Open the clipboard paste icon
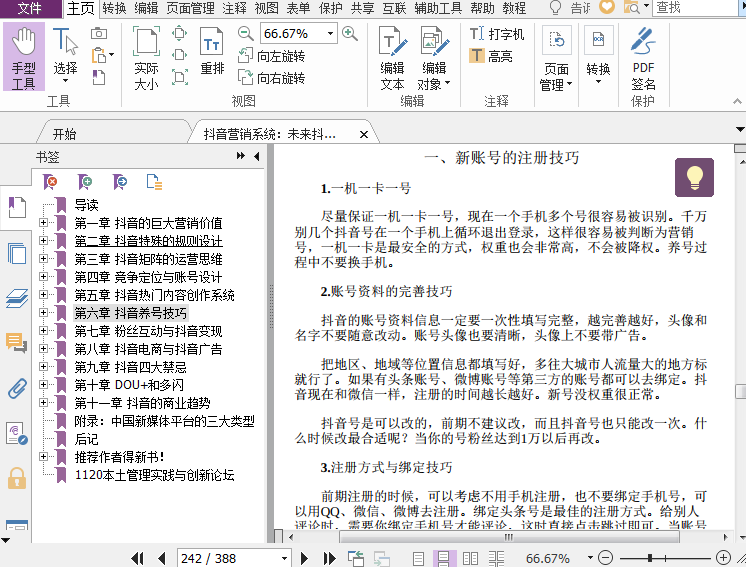Viewport: 746px width, 567px height. coord(99,55)
